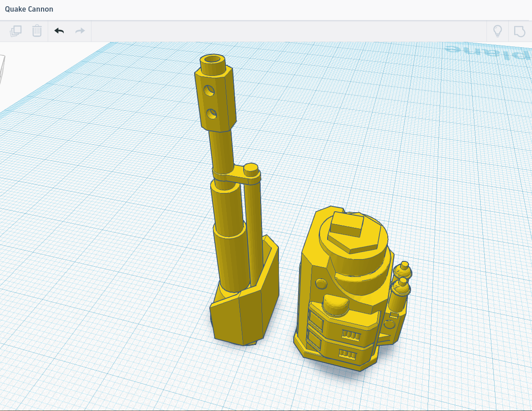Click the lower vent grille on turret

point(349,354)
